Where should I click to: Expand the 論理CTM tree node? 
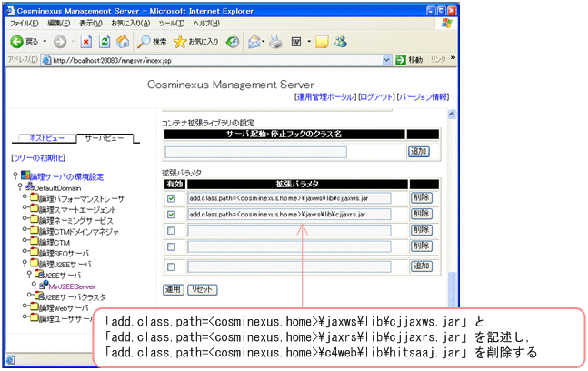point(25,242)
